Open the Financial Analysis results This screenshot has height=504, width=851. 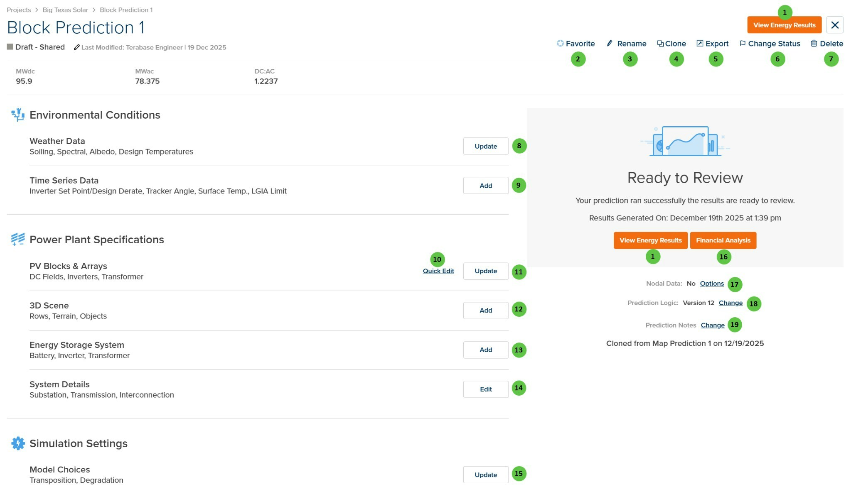(x=723, y=240)
